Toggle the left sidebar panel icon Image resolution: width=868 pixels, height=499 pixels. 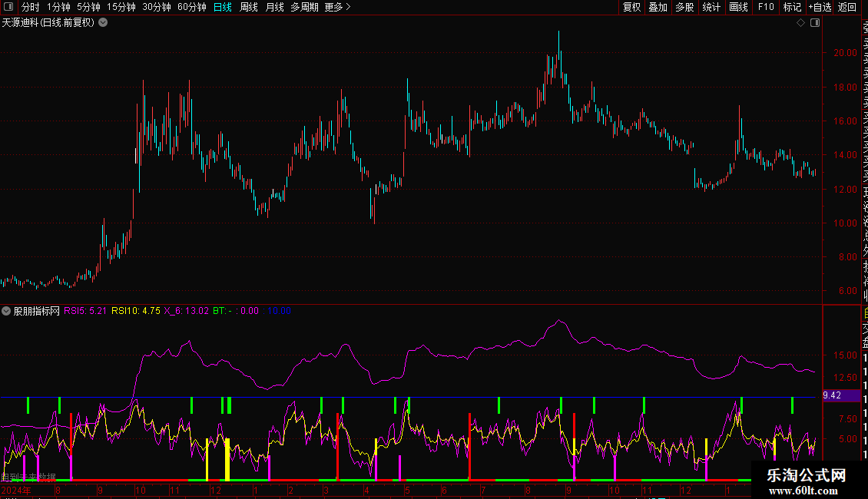pyautogui.click(x=7, y=7)
